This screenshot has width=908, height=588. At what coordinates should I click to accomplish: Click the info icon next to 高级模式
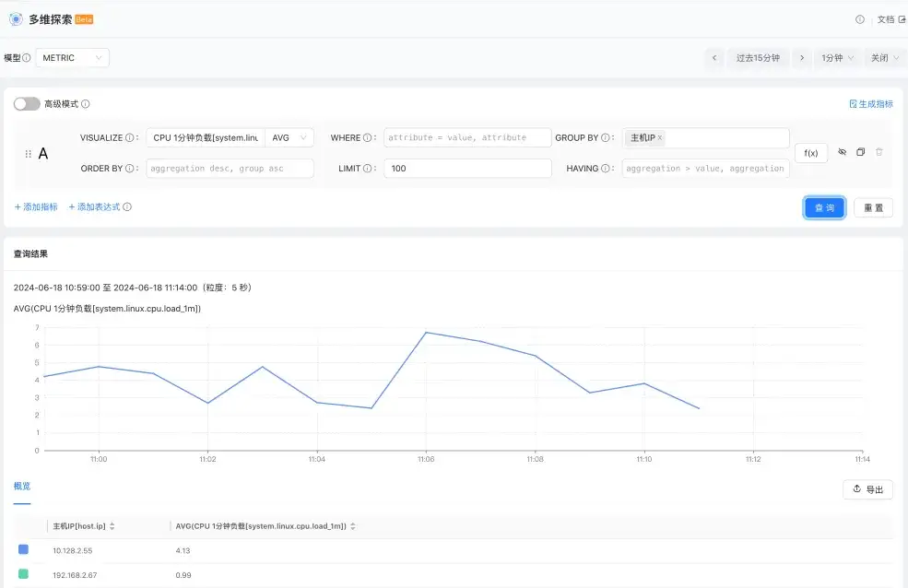tap(86, 104)
